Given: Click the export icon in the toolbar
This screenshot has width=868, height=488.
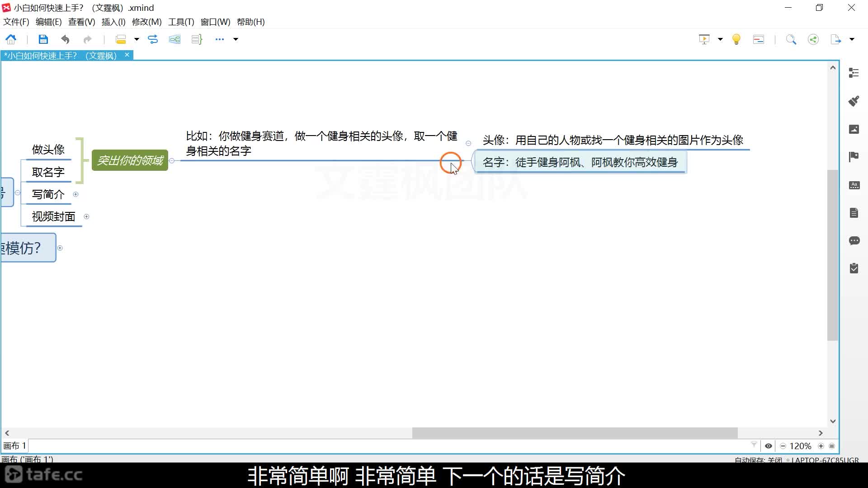Looking at the screenshot, I should coord(835,39).
